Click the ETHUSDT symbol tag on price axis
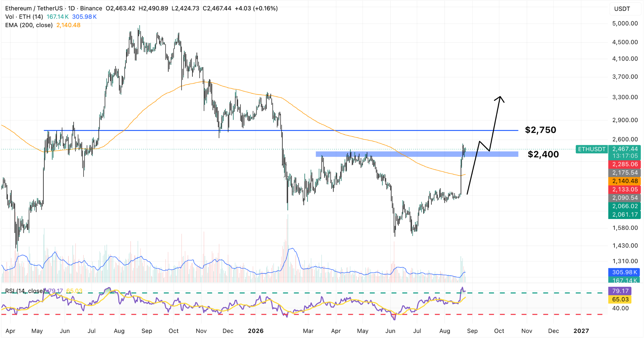This screenshot has height=339, width=644. [591, 149]
